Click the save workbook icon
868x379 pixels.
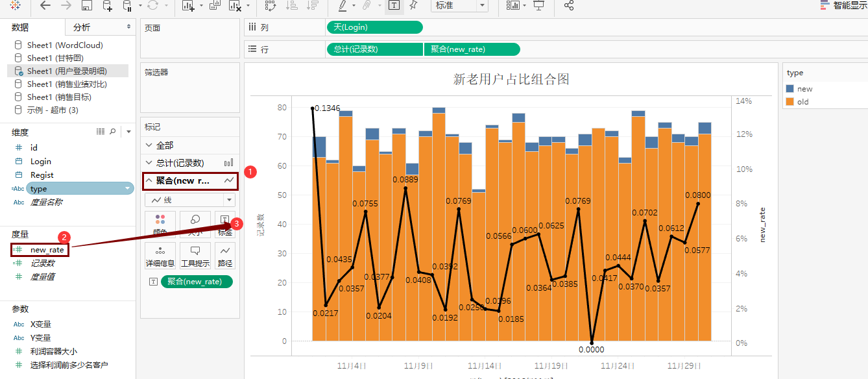(x=86, y=5)
